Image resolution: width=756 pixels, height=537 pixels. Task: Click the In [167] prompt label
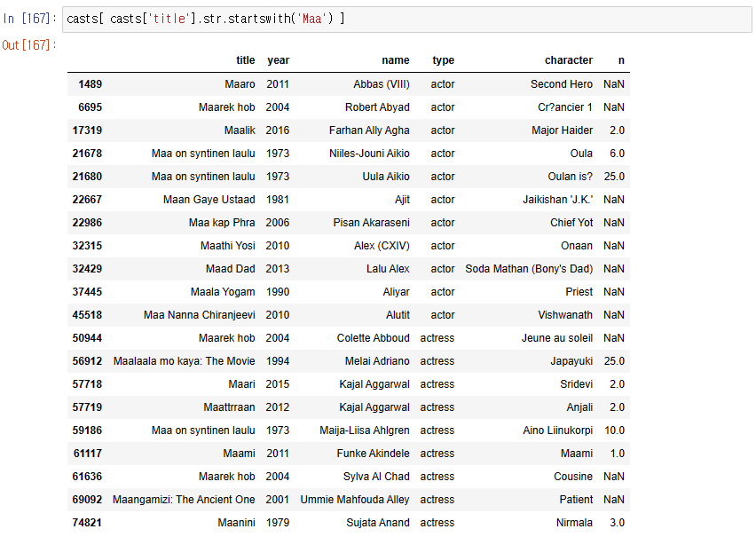[30, 19]
